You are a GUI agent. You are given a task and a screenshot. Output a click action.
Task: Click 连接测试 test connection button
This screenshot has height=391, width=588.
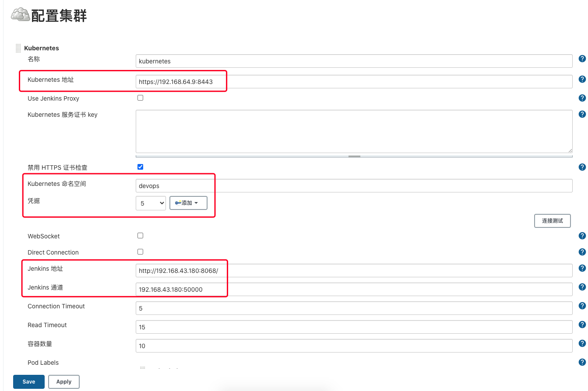click(552, 221)
